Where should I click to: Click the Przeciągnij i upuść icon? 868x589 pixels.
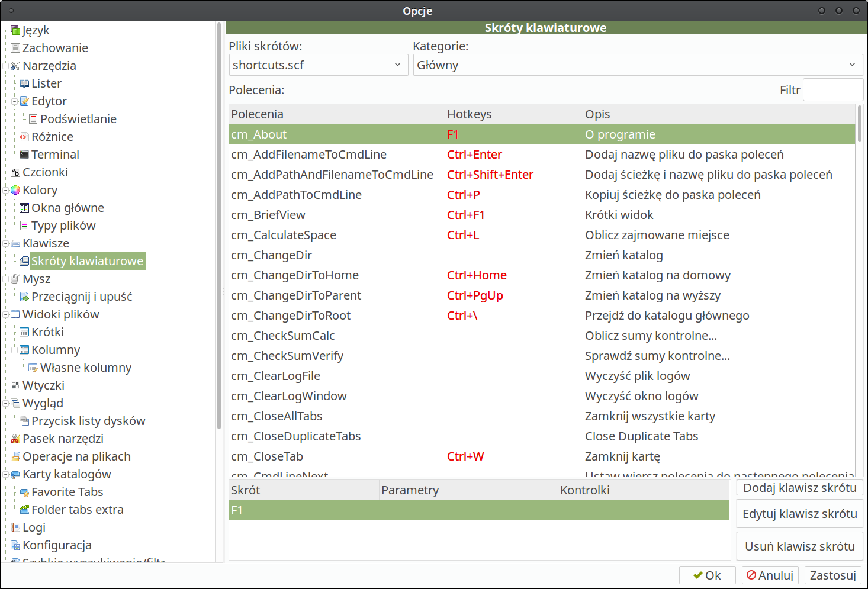click(x=24, y=297)
